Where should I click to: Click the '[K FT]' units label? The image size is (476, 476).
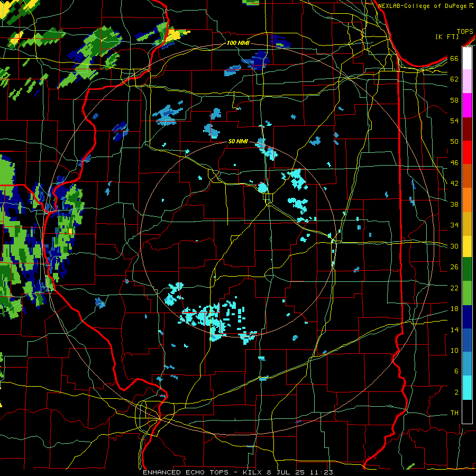447,36
